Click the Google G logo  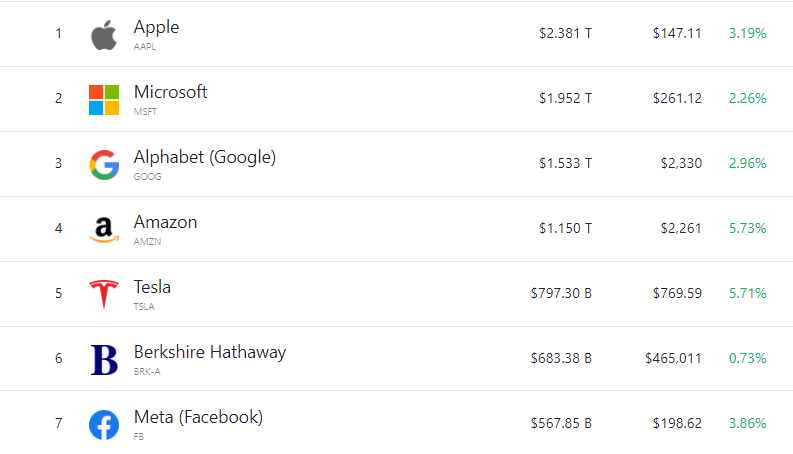pos(104,164)
